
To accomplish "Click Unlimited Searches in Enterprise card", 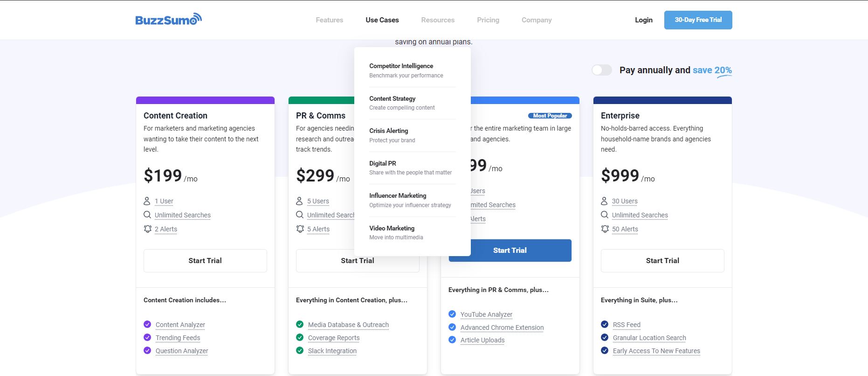I will [640, 215].
